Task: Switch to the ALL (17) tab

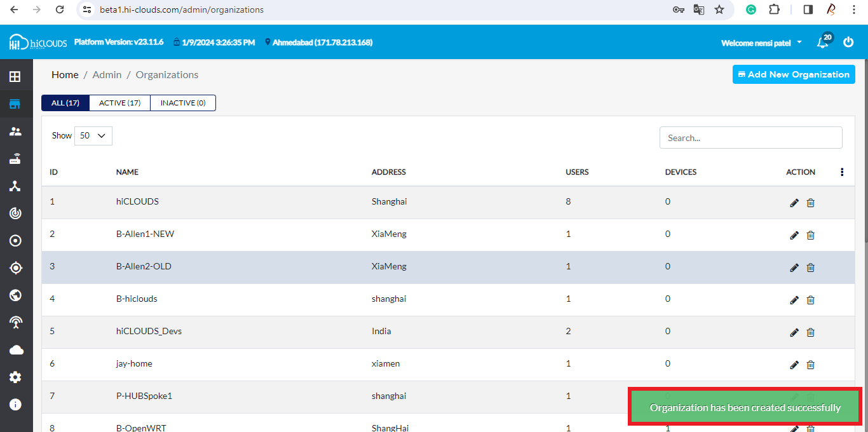Action: point(65,103)
